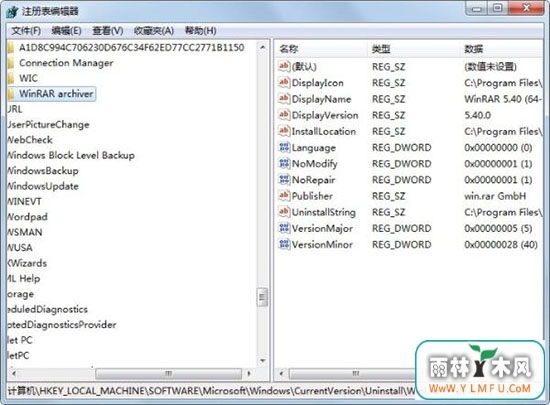
Task: Select the WindowsUpdate key
Action: 43,186
